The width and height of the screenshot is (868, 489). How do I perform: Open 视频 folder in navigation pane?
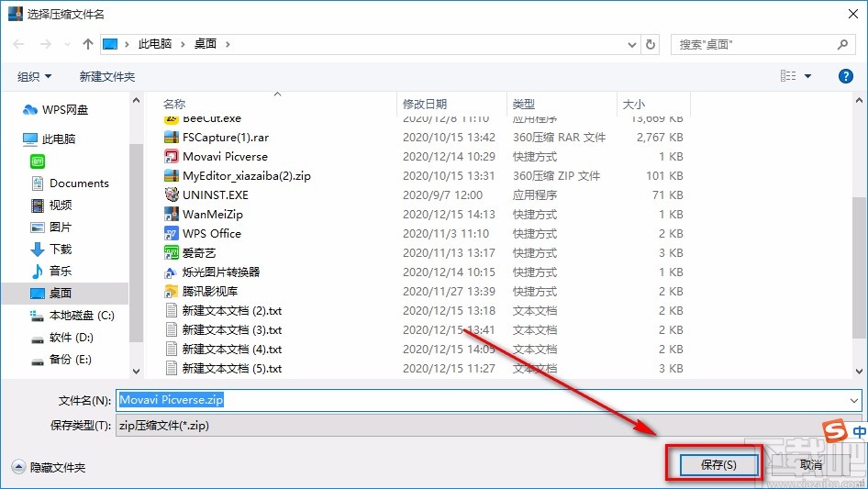[51, 205]
